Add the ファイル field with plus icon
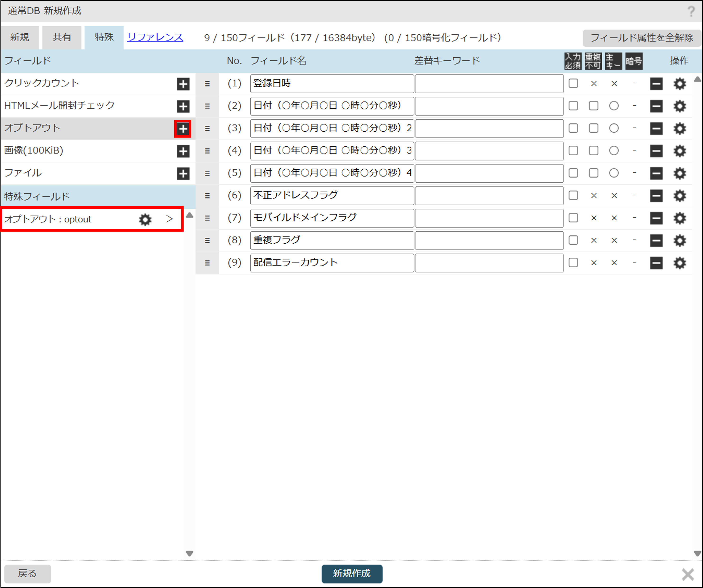The height and width of the screenshot is (588, 703). click(183, 173)
